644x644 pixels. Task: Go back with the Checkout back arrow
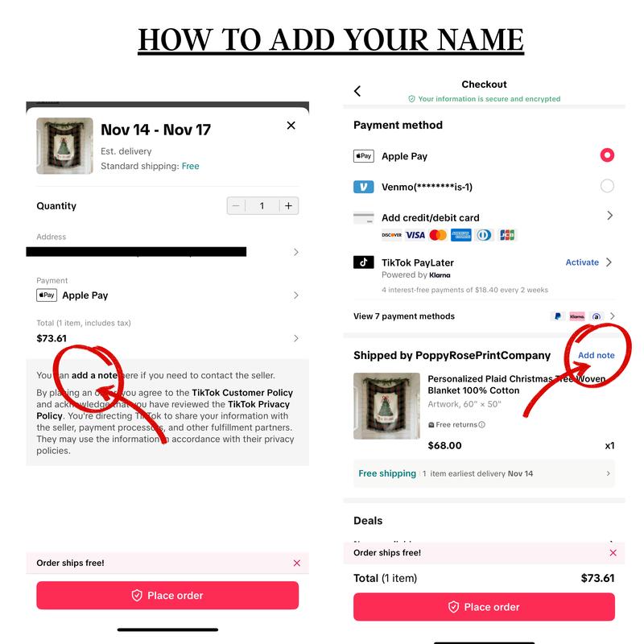[x=357, y=91]
